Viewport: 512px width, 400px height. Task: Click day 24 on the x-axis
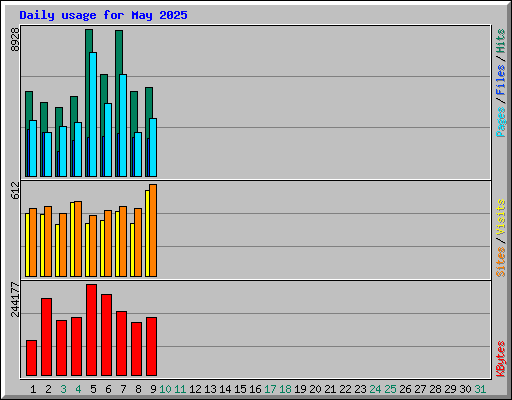pos(375,389)
